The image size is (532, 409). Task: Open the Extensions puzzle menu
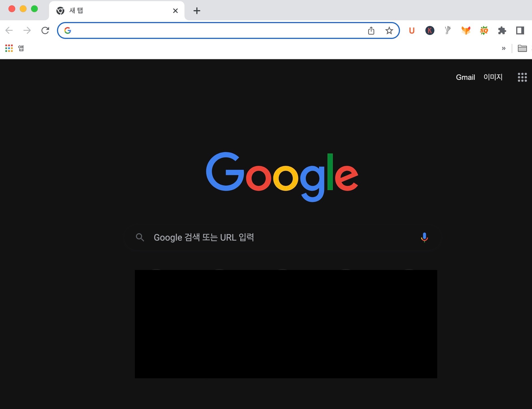point(502,30)
